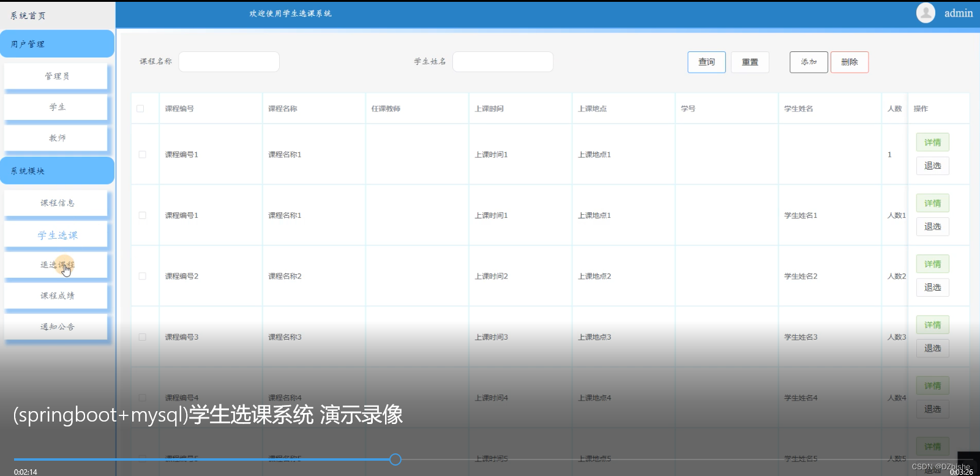Open the 退选课程 menu item
This screenshot has width=980, height=476.
click(x=56, y=265)
